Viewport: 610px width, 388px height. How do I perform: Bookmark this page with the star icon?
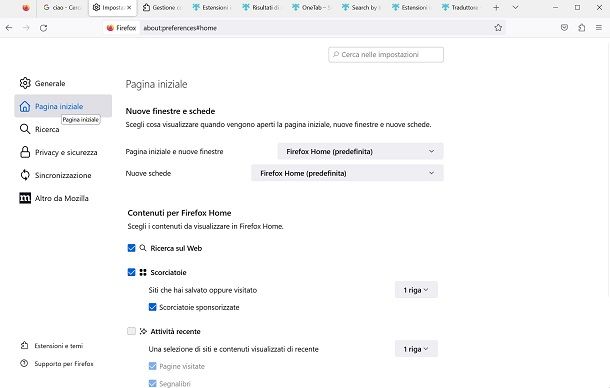[498, 28]
